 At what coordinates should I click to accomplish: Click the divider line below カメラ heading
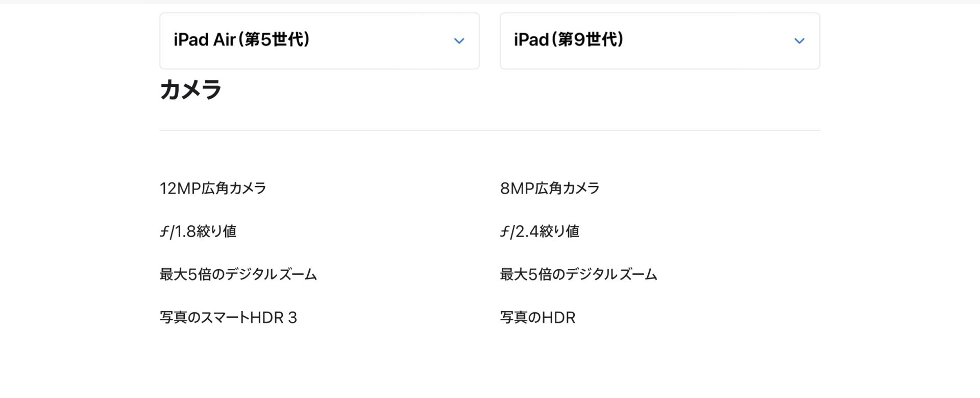pyautogui.click(x=489, y=130)
